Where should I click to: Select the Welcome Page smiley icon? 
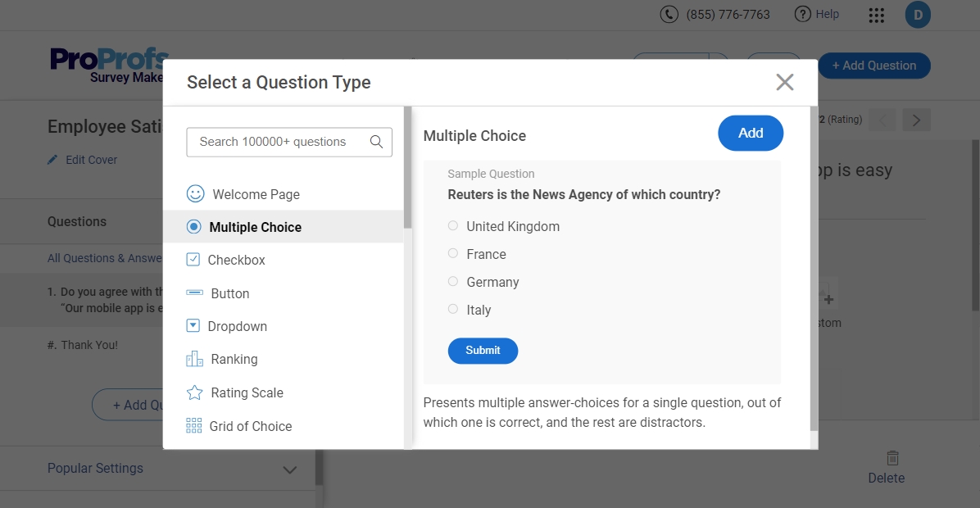tap(195, 193)
